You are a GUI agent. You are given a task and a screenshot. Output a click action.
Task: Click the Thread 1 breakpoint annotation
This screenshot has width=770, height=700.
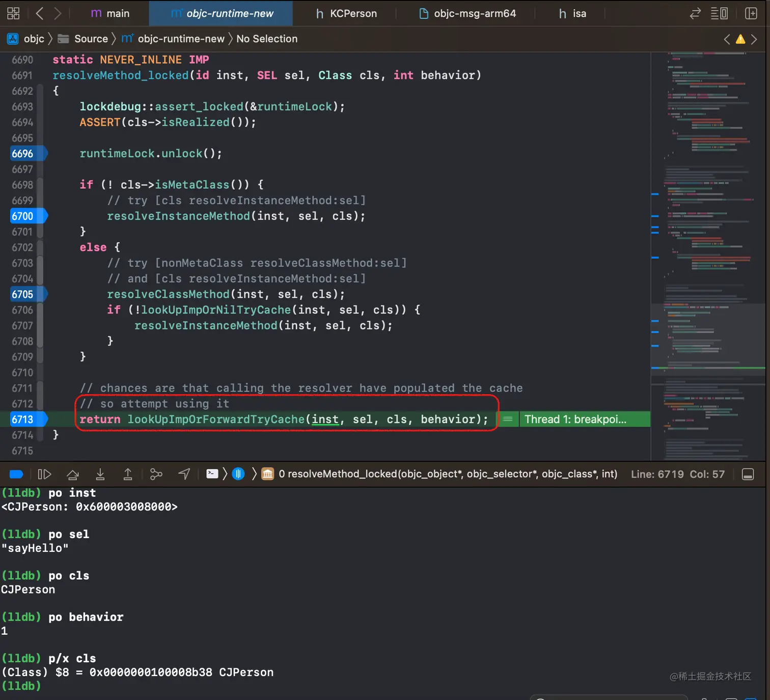tap(575, 419)
